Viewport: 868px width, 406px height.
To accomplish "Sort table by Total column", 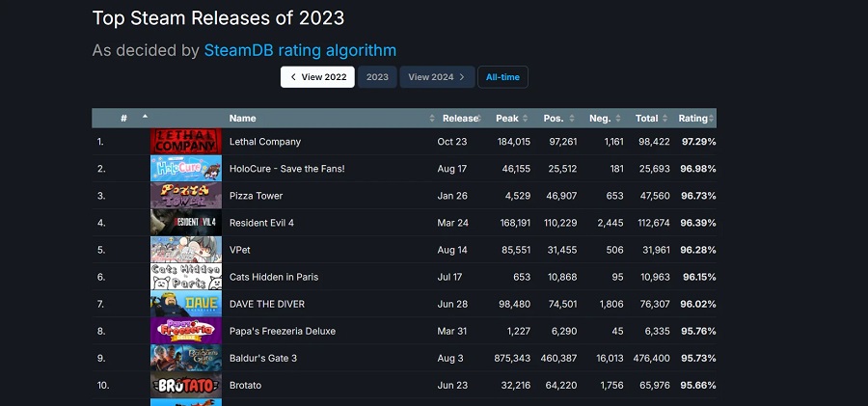I will [646, 118].
